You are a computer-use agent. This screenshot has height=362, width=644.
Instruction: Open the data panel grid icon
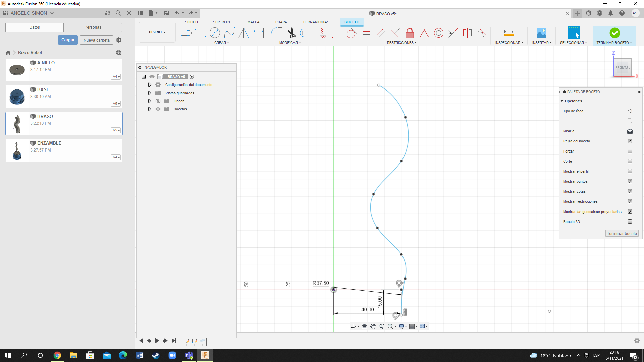140,13
